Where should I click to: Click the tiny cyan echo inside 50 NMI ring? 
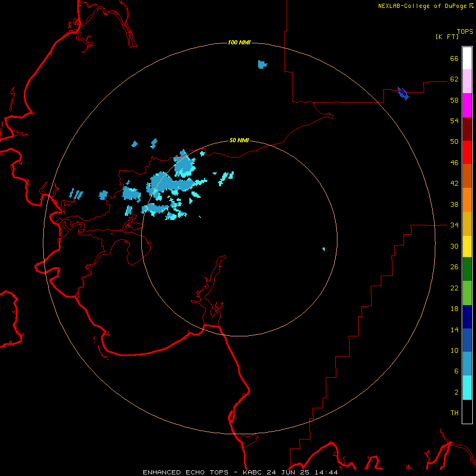324,249
